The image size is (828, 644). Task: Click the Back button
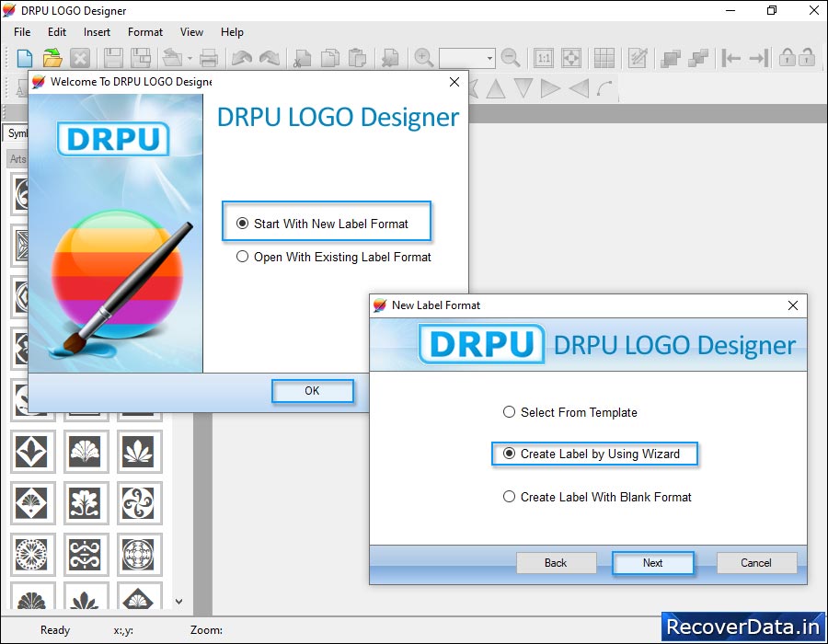pyautogui.click(x=556, y=563)
